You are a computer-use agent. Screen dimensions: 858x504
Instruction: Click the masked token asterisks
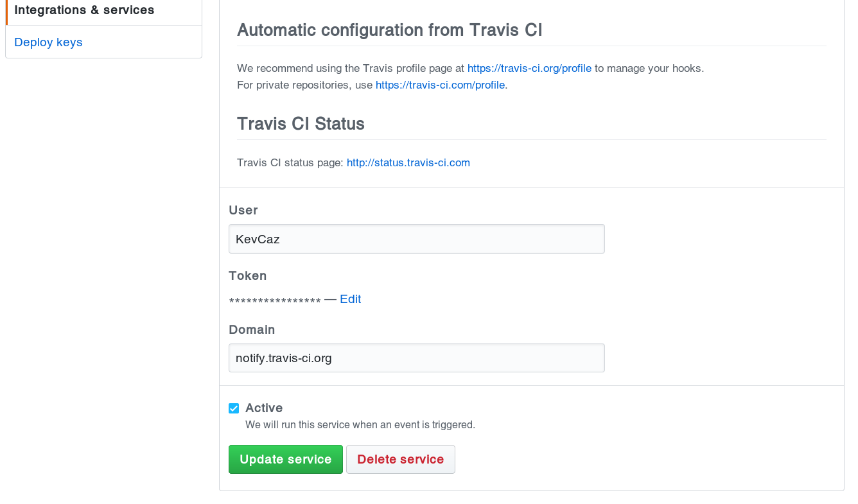(x=275, y=300)
